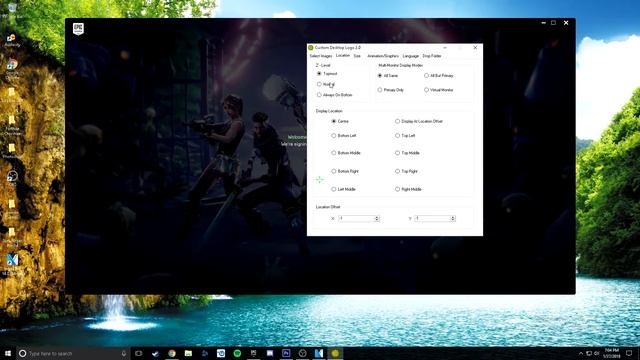Open OBS Studio from the taskbar
Screen dimensions: 640x360
point(302,353)
